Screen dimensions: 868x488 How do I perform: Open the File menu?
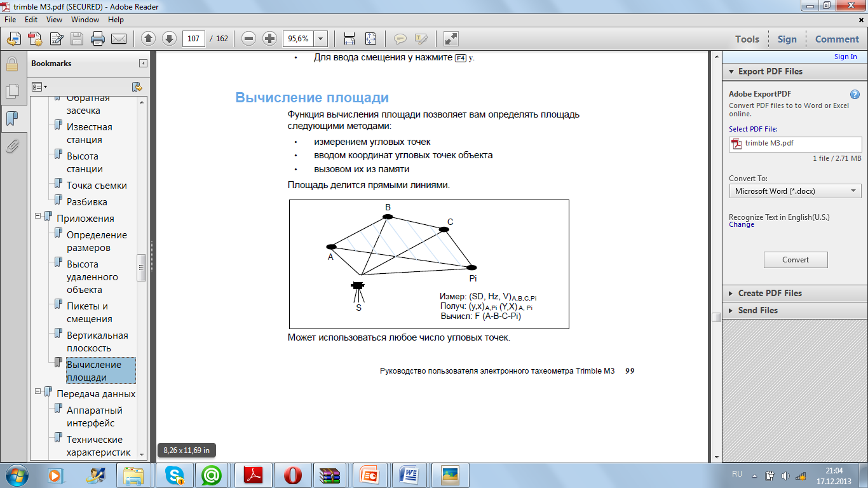click(x=11, y=20)
